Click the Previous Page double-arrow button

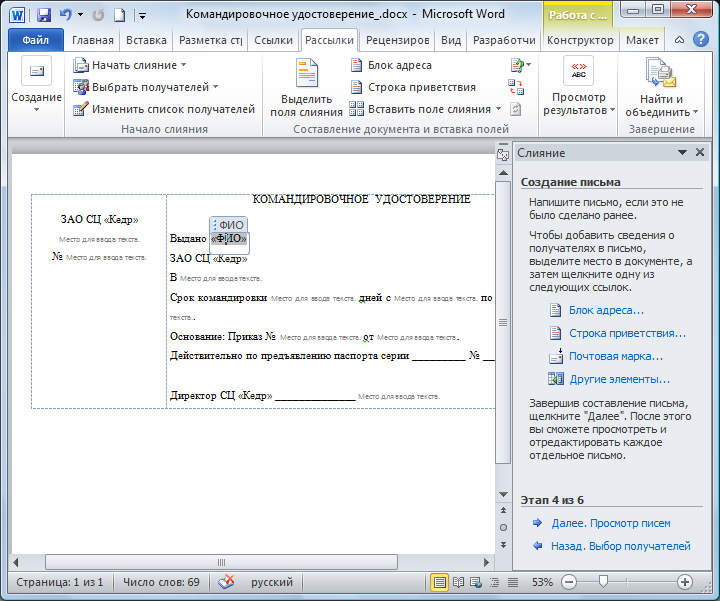click(x=503, y=510)
